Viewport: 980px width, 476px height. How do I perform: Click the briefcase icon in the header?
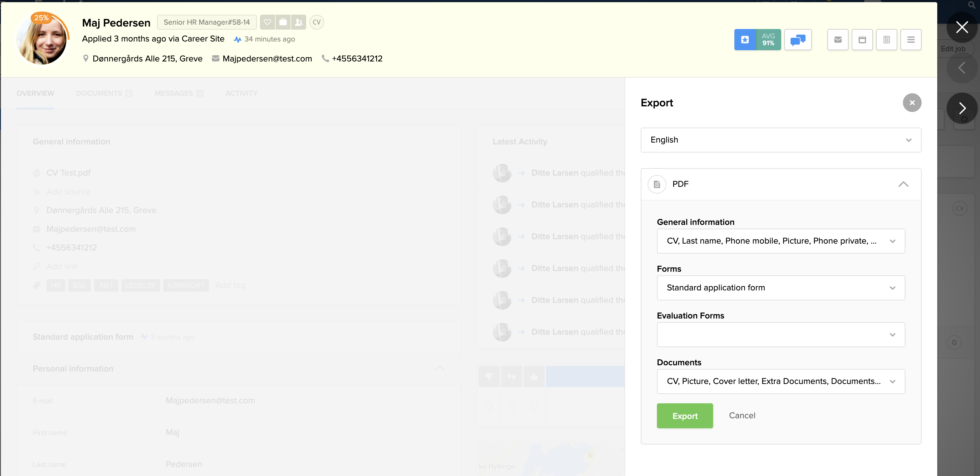(283, 22)
